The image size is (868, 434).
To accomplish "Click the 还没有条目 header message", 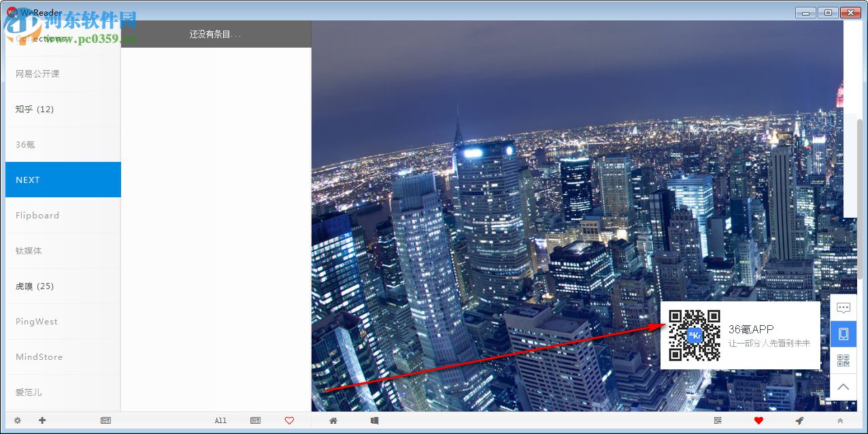I will (215, 34).
